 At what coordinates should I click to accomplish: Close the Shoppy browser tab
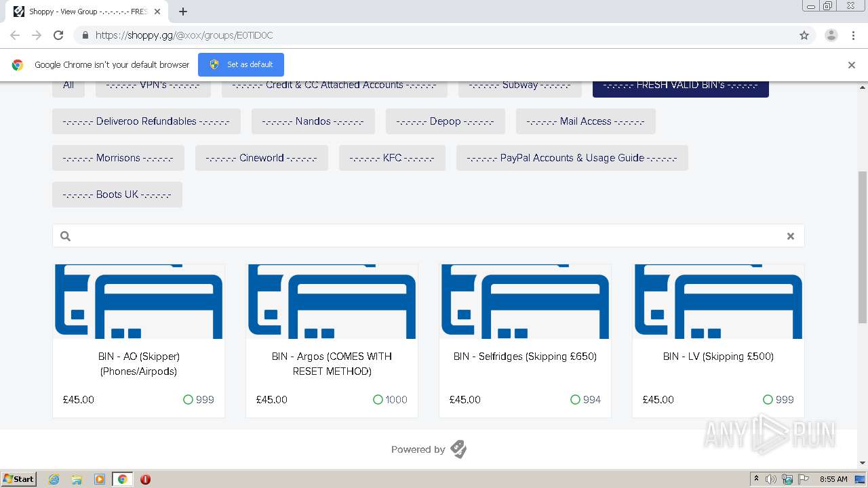(157, 12)
